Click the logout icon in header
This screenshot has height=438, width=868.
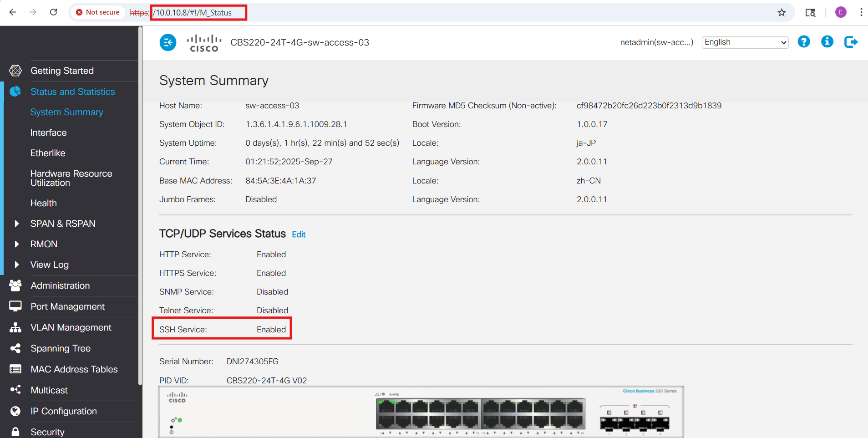850,42
